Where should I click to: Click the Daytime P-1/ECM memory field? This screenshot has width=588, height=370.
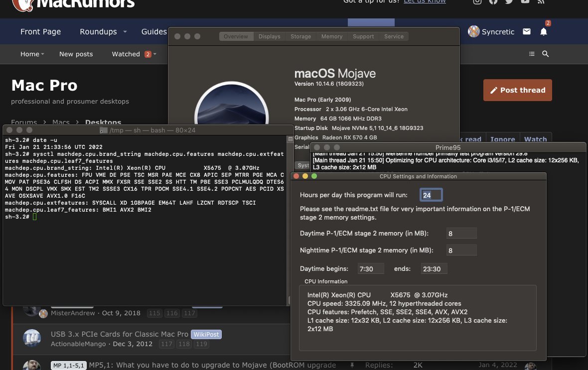[x=461, y=233]
